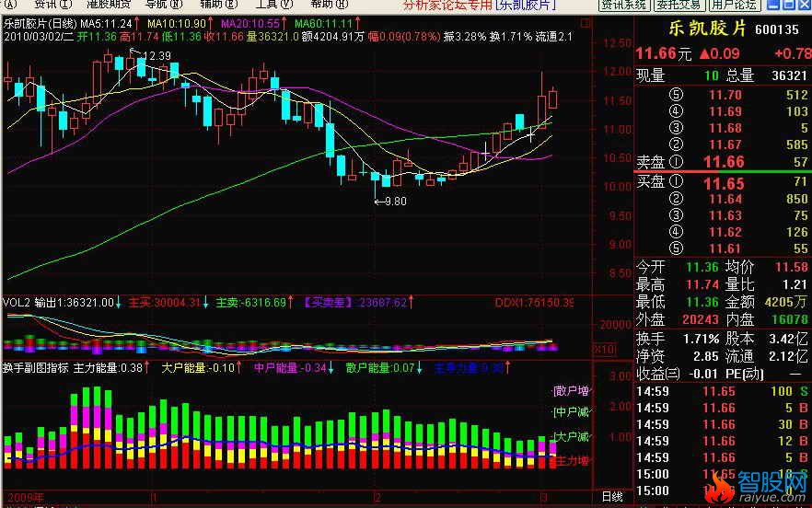
Task: Click the 12.39 high price marker
Action: point(157,56)
